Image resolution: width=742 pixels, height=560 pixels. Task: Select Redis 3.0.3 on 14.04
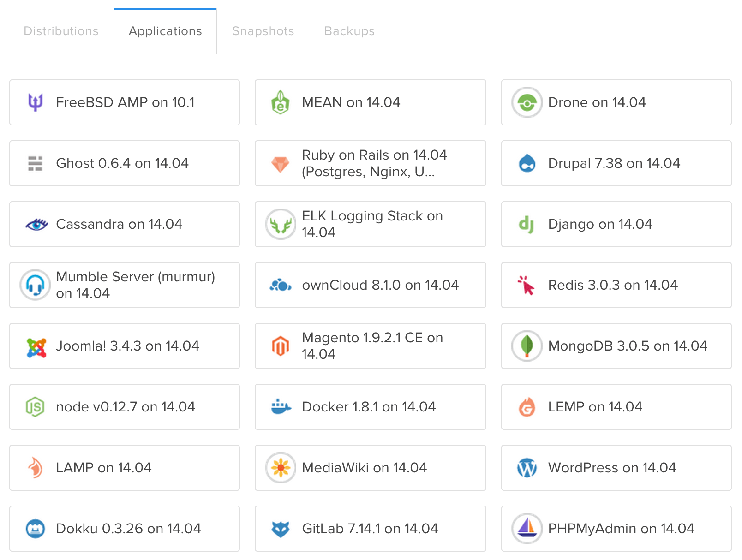pyautogui.click(x=616, y=285)
